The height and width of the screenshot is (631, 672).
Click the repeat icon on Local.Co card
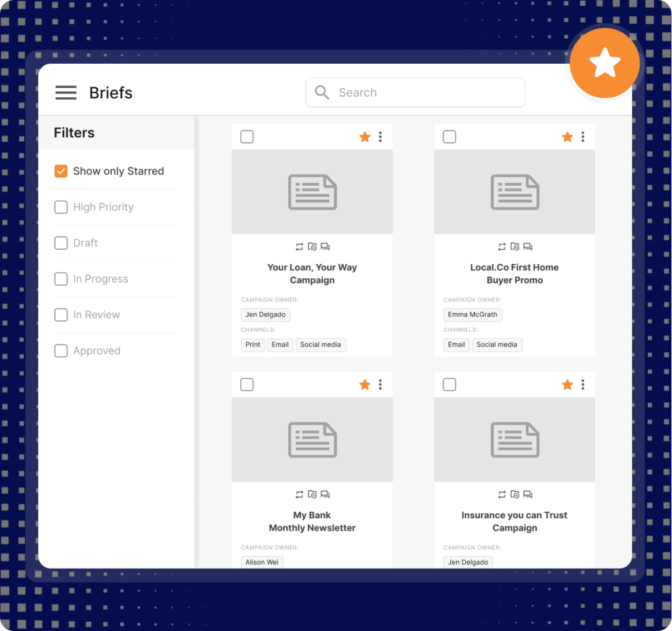[x=502, y=247]
